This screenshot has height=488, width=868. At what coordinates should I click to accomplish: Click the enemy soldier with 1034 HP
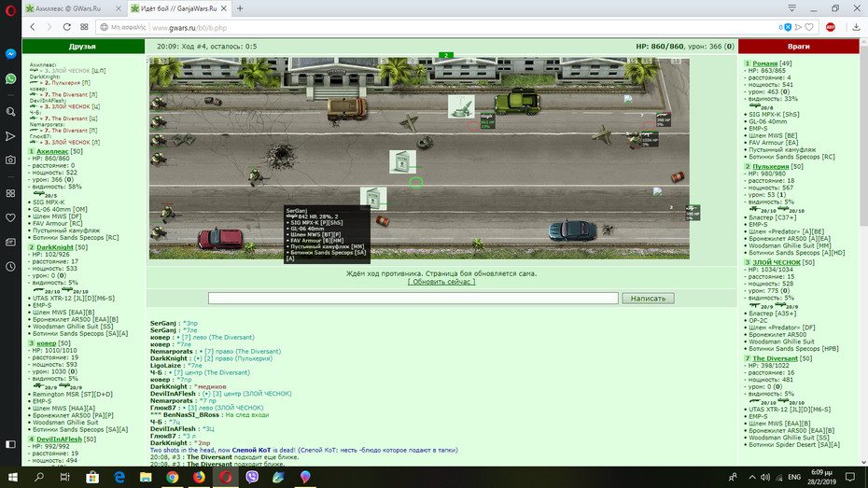(635, 139)
